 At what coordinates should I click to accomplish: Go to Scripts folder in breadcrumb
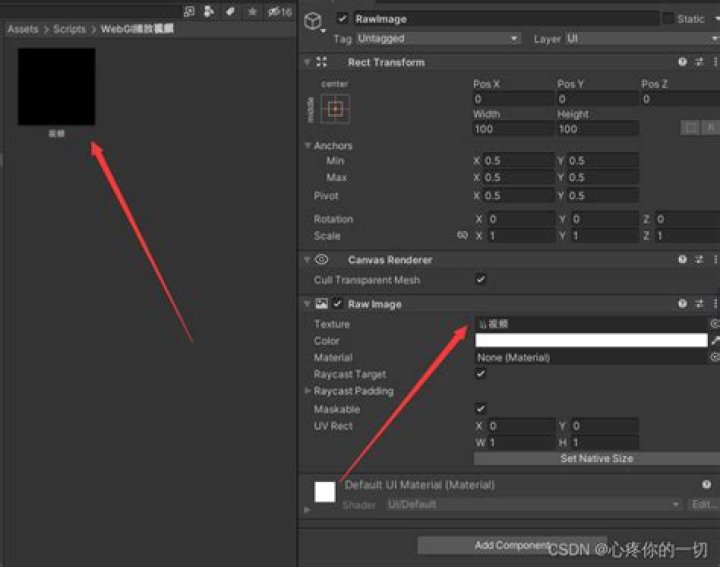click(x=69, y=29)
